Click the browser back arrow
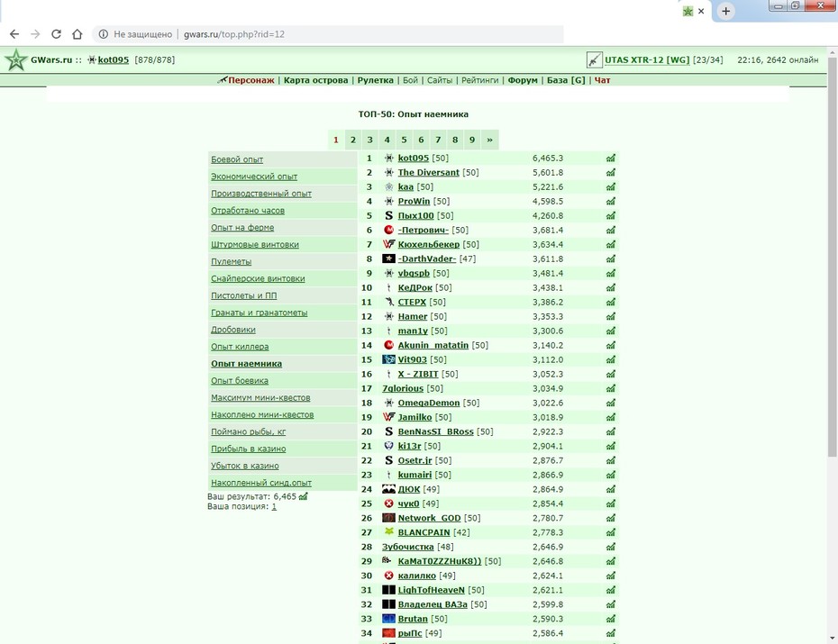Screen dimensions: 838x644 tap(14, 34)
